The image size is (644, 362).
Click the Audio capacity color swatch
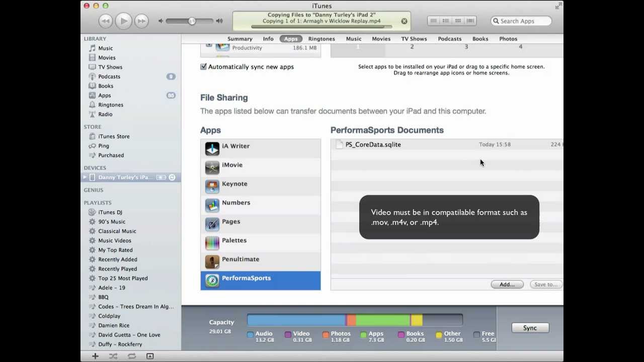tap(250, 334)
